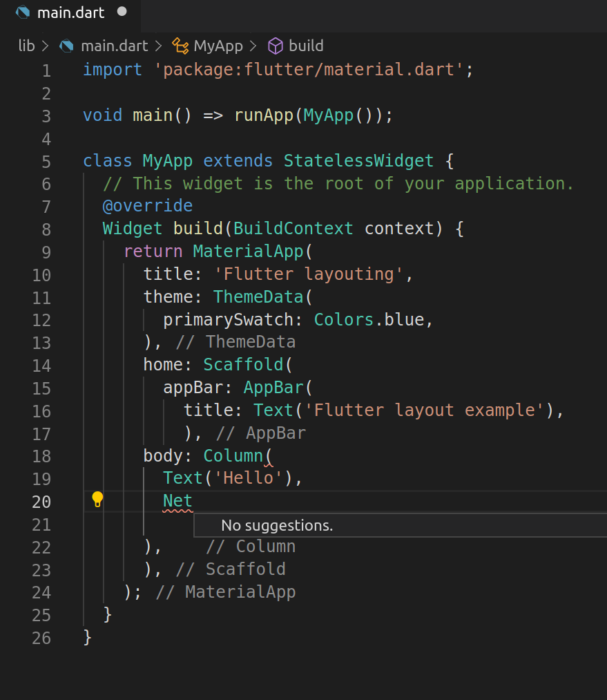Click 'primarySwatch' on line 12
607x700 pixels.
pos(228,320)
